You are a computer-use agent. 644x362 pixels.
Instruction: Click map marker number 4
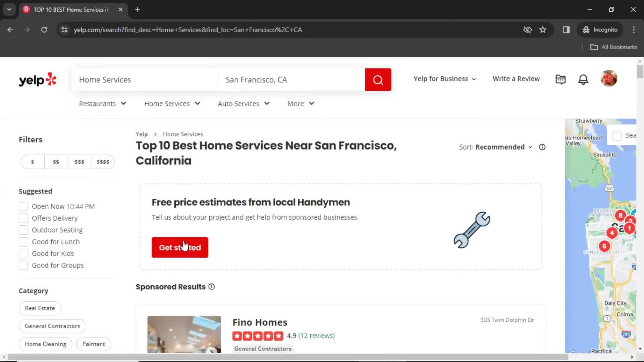[612, 233]
